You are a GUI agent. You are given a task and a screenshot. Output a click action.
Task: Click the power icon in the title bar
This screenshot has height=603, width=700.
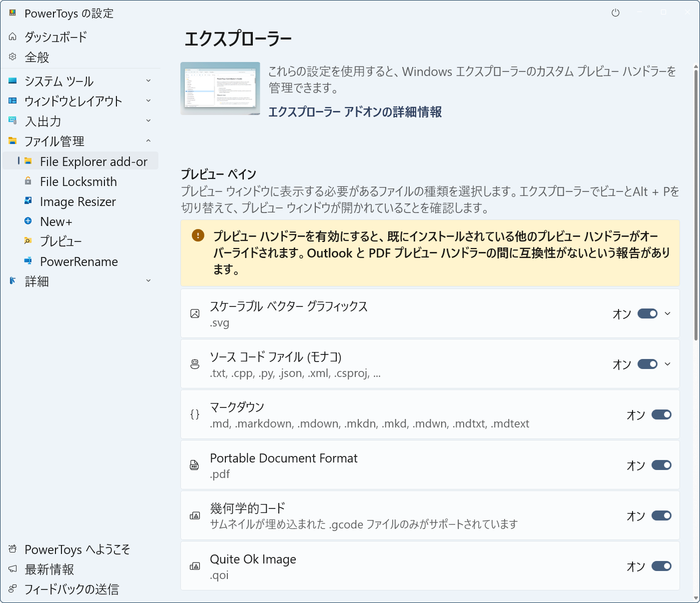pyautogui.click(x=616, y=13)
